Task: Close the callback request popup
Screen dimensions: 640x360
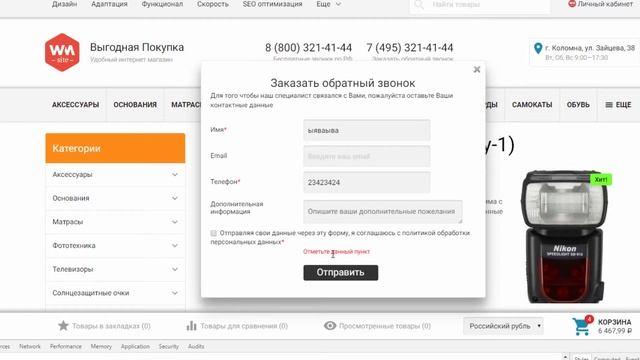Action: (x=476, y=69)
